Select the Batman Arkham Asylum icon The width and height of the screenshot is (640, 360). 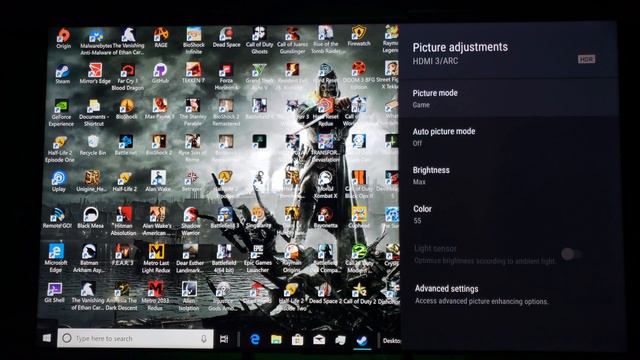click(x=89, y=258)
